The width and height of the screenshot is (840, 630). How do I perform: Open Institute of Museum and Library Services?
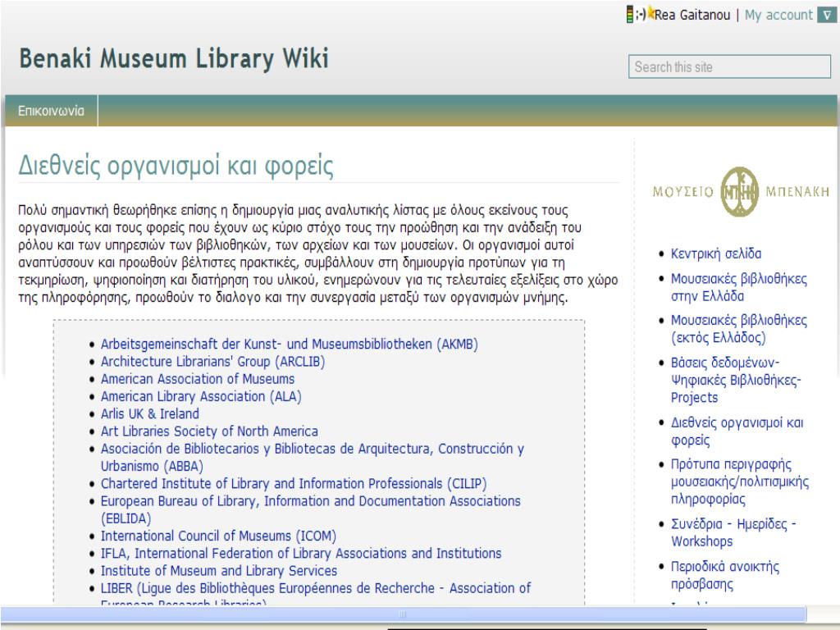pos(219,571)
